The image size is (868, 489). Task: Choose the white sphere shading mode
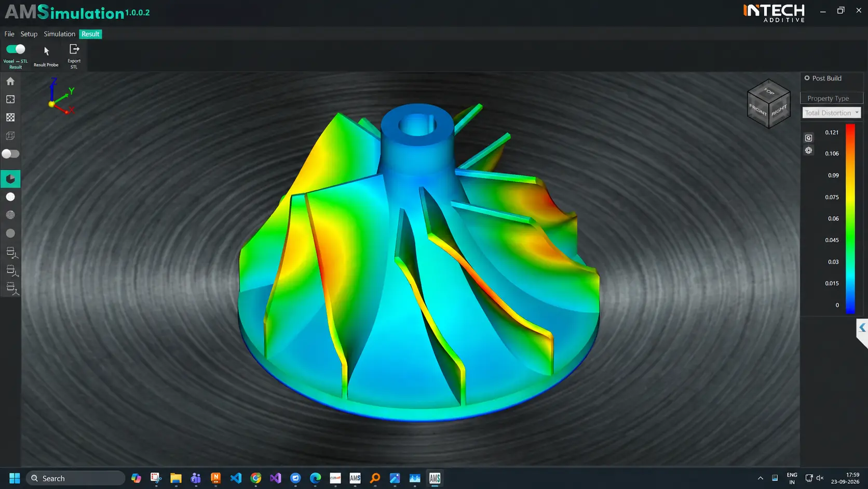tap(10, 197)
